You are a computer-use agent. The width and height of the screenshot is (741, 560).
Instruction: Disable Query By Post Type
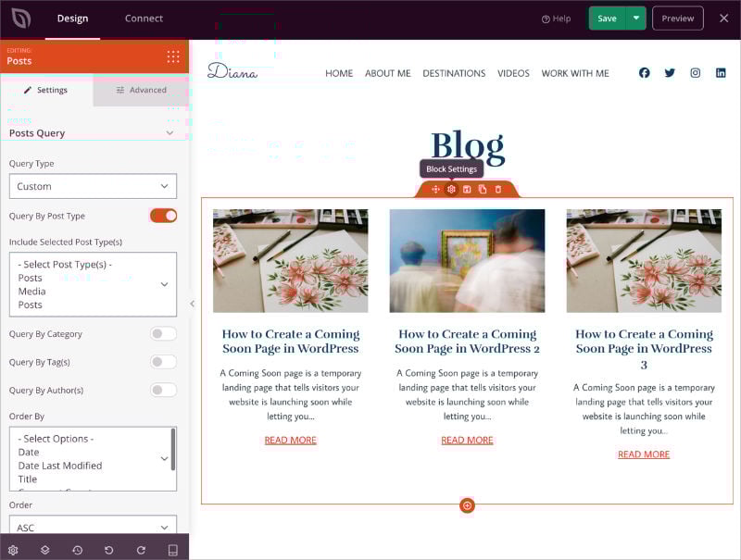click(163, 215)
